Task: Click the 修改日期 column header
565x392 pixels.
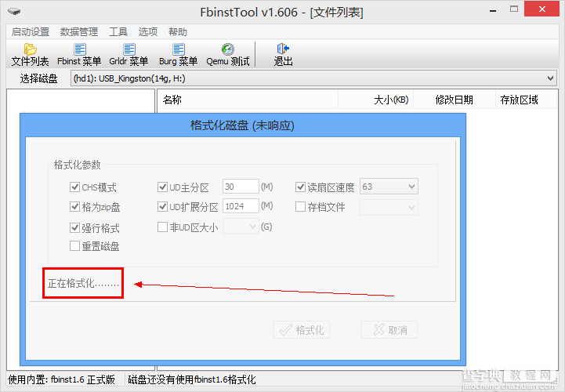Action: coord(455,100)
